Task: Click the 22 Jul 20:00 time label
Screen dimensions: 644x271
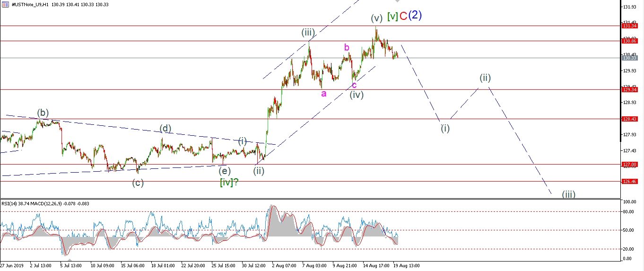Action: coord(193,265)
